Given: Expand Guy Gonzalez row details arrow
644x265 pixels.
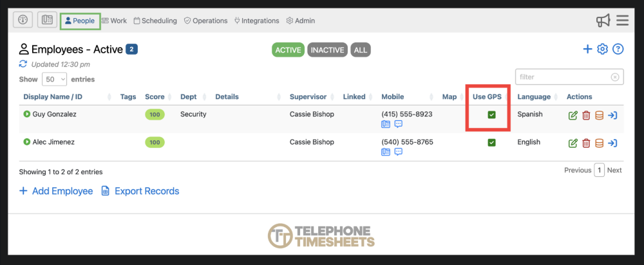Looking at the screenshot, I should click(x=27, y=114).
